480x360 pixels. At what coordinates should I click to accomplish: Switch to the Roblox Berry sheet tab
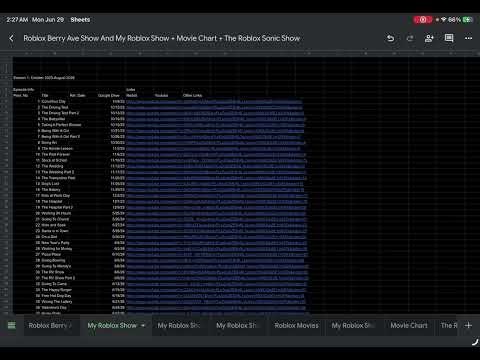coord(50,325)
